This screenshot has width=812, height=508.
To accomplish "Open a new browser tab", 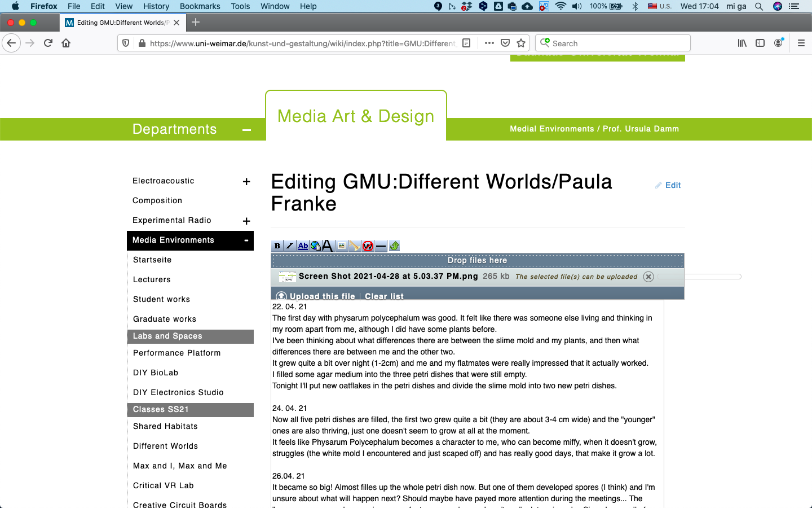I will [x=196, y=22].
